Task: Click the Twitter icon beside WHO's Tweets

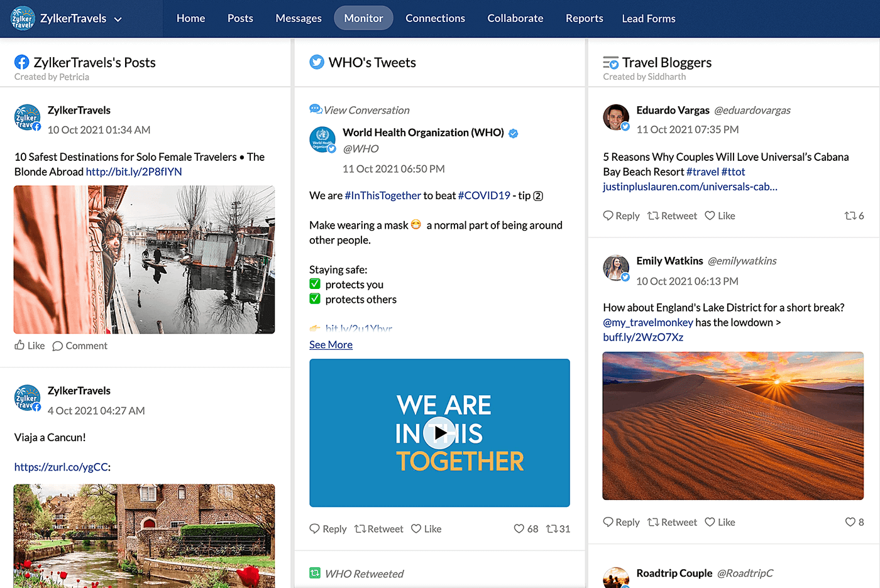Action: tap(317, 62)
